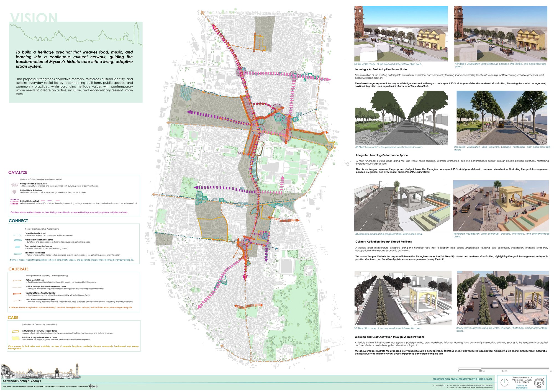Image resolution: width=554 pixels, height=392 pixels.
Task: Click the Institutional & Community Support Zones symbol
Action: (16, 331)
